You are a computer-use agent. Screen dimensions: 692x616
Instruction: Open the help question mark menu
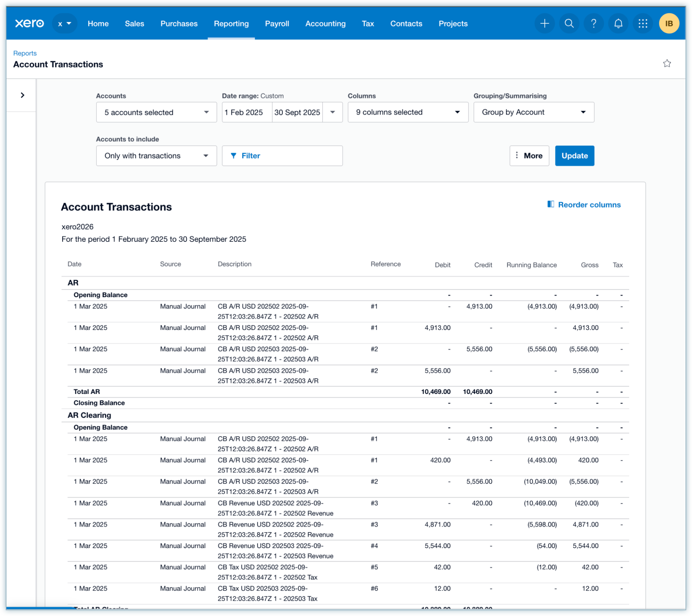click(x=593, y=23)
